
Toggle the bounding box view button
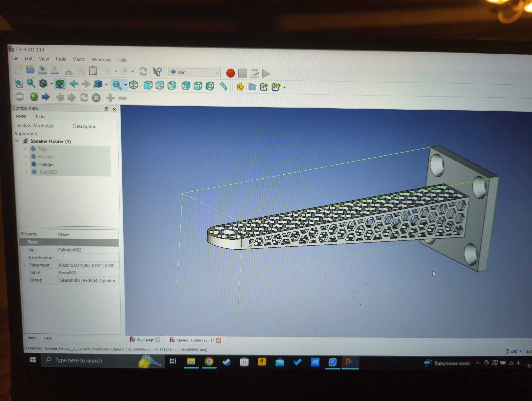click(x=60, y=84)
